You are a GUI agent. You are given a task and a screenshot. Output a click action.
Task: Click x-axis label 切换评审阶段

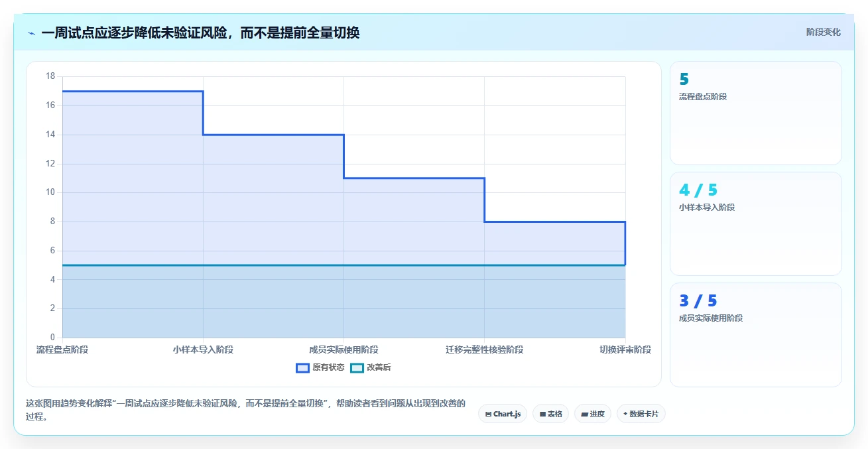click(625, 350)
